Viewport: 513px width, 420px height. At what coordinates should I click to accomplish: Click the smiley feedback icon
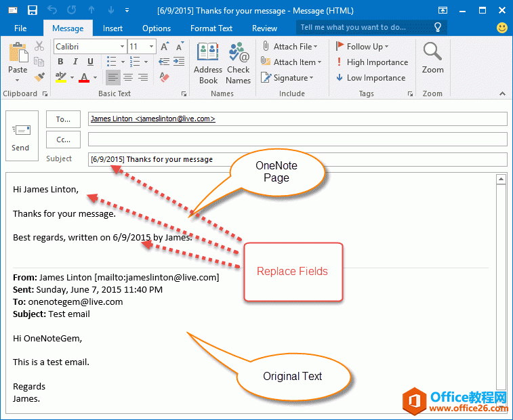click(502, 28)
